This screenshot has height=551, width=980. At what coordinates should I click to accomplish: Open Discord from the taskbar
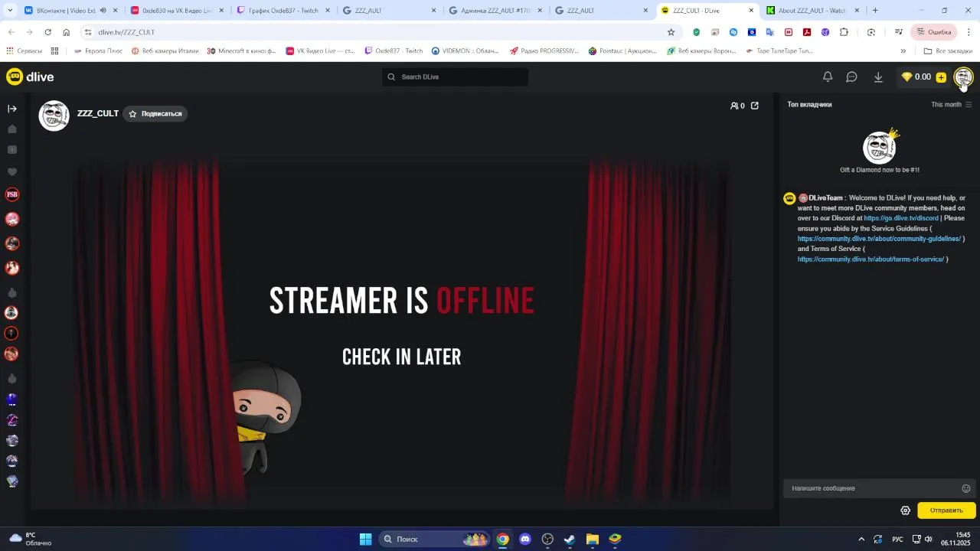(x=525, y=539)
